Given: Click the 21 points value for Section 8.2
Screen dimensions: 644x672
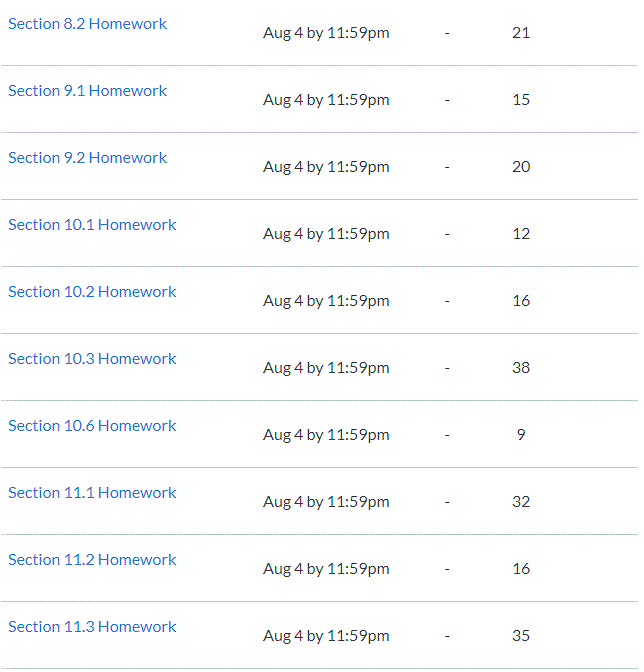Looking at the screenshot, I should pos(521,33).
